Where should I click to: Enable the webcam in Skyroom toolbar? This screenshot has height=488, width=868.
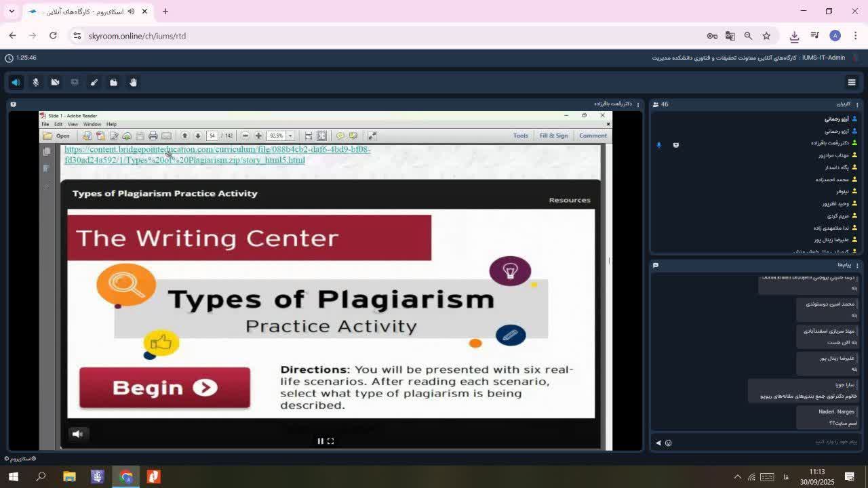tap(55, 82)
